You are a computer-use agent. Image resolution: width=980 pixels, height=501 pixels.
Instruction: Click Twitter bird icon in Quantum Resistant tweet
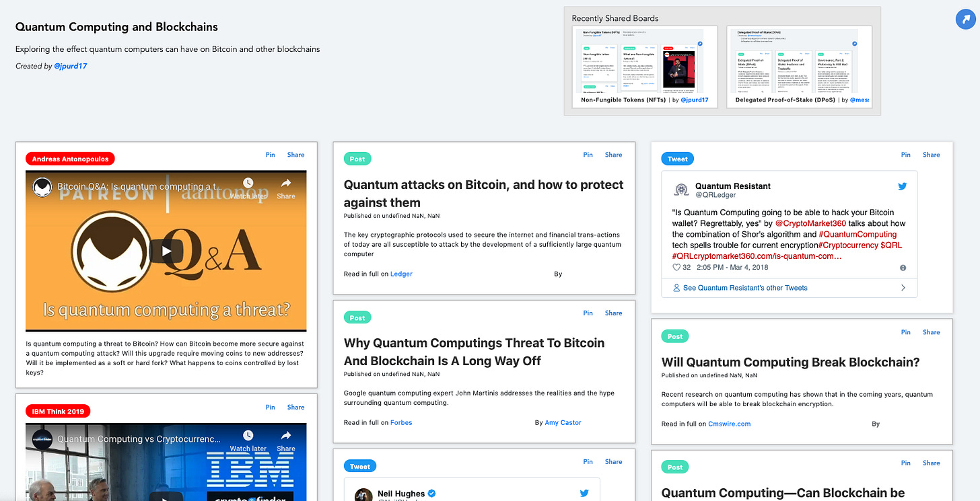(x=903, y=186)
